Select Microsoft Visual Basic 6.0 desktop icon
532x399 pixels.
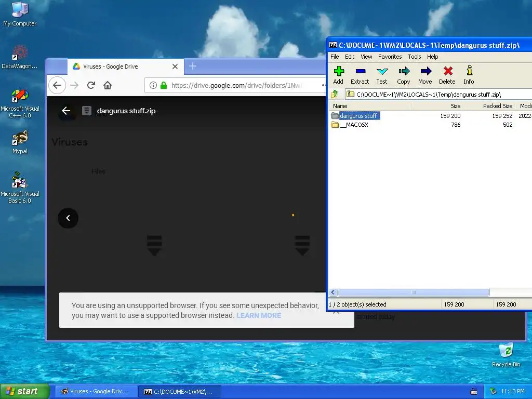coord(20,188)
